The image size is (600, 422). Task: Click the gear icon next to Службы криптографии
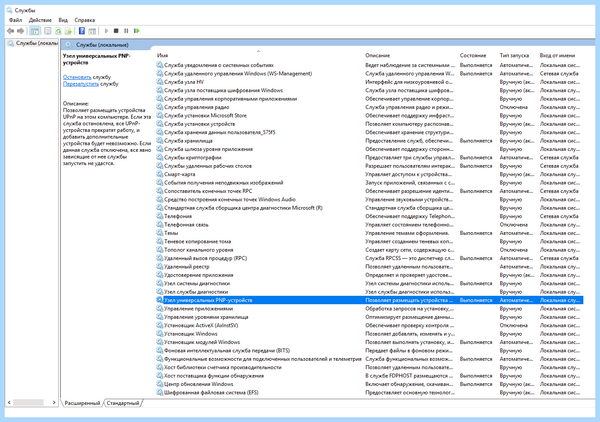pyautogui.click(x=160, y=157)
